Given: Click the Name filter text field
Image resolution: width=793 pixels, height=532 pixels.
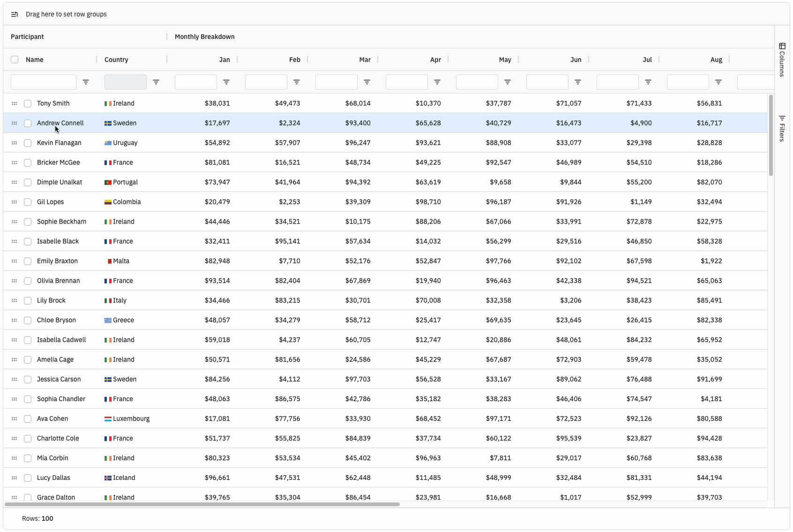Looking at the screenshot, I should click(x=44, y=82).
